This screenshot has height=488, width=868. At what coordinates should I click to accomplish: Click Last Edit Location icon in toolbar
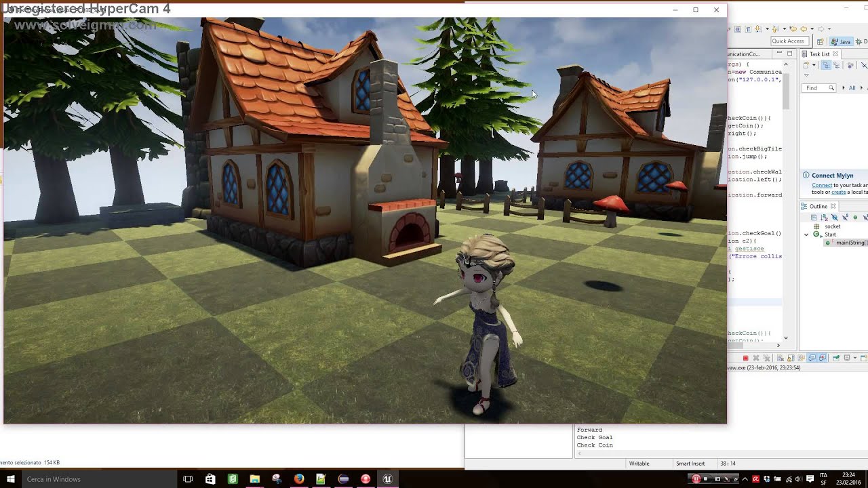click(x=793, y=29)
